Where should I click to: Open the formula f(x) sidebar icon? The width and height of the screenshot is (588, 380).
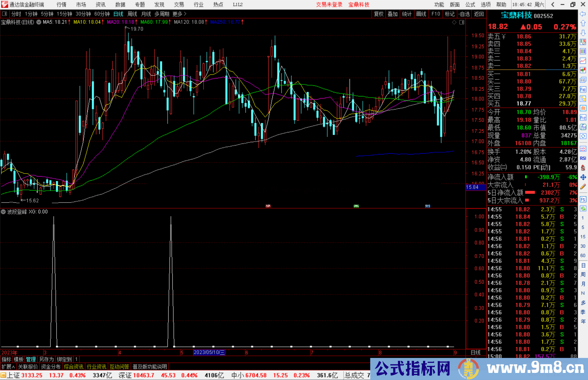pos(583,127)
